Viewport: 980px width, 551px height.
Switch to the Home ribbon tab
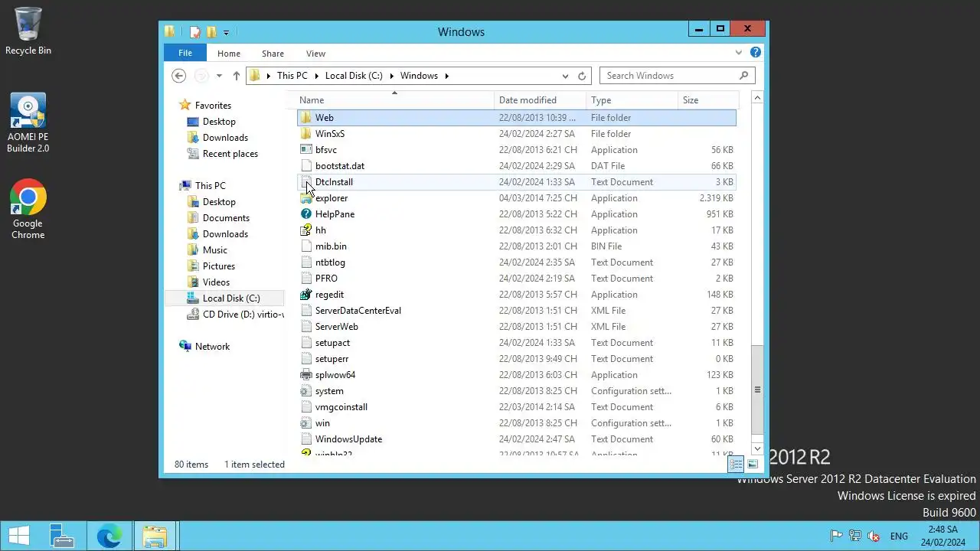(229, 54)
